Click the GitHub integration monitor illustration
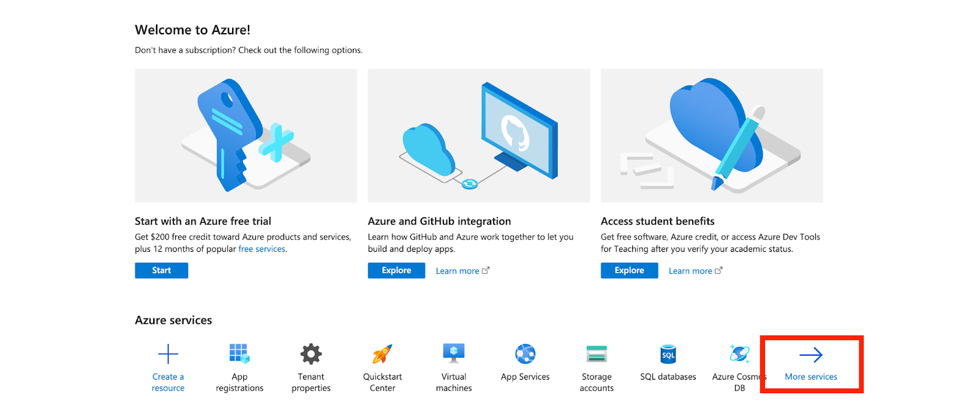The image size is (980, 417). point(479,135)
